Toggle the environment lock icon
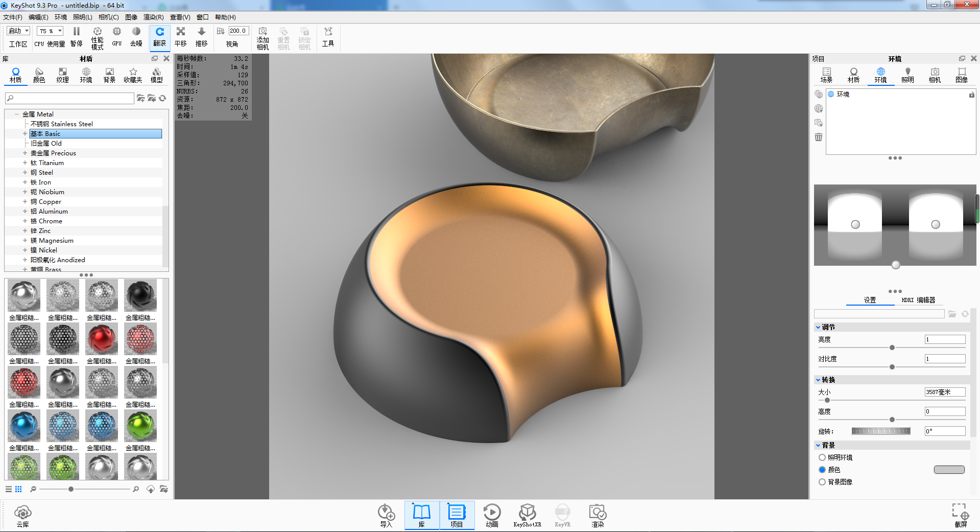 [971, 95]
